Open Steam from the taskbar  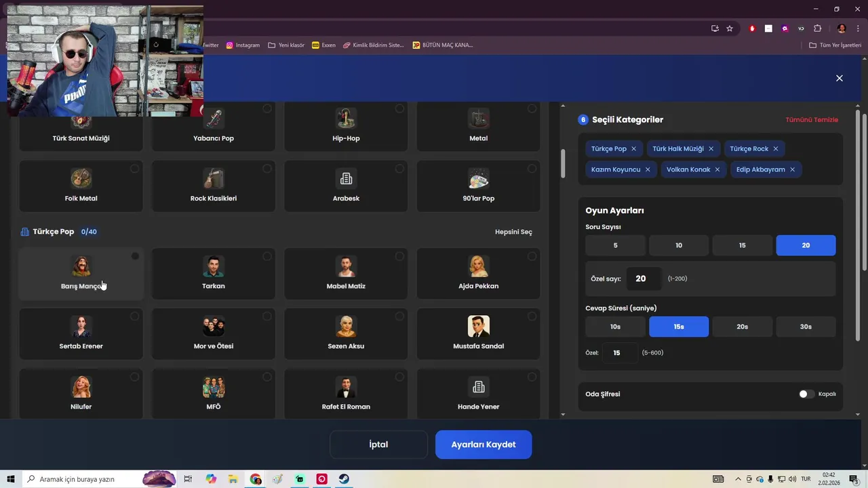(344, 479)
